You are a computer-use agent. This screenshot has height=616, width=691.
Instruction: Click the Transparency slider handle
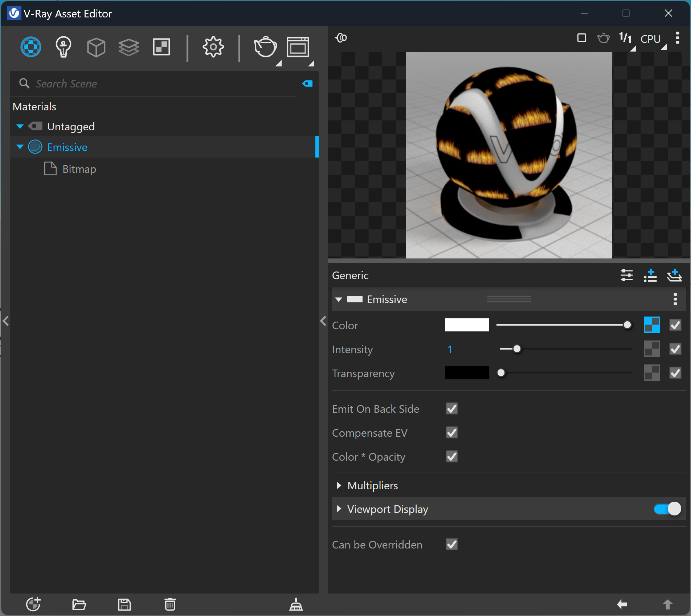coord(501,373)
